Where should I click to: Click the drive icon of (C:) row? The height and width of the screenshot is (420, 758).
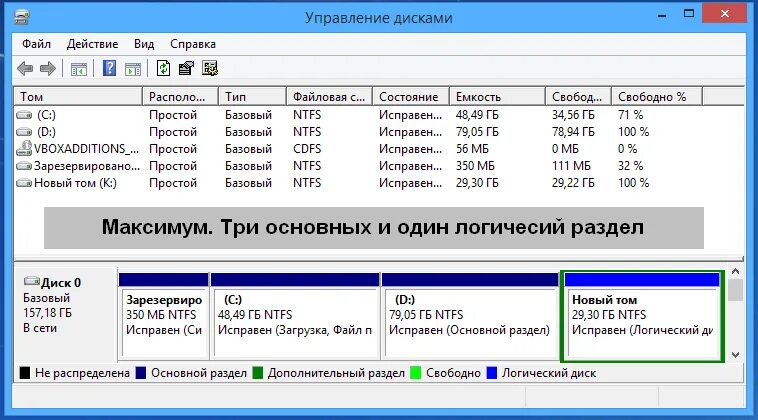(24, 115)
